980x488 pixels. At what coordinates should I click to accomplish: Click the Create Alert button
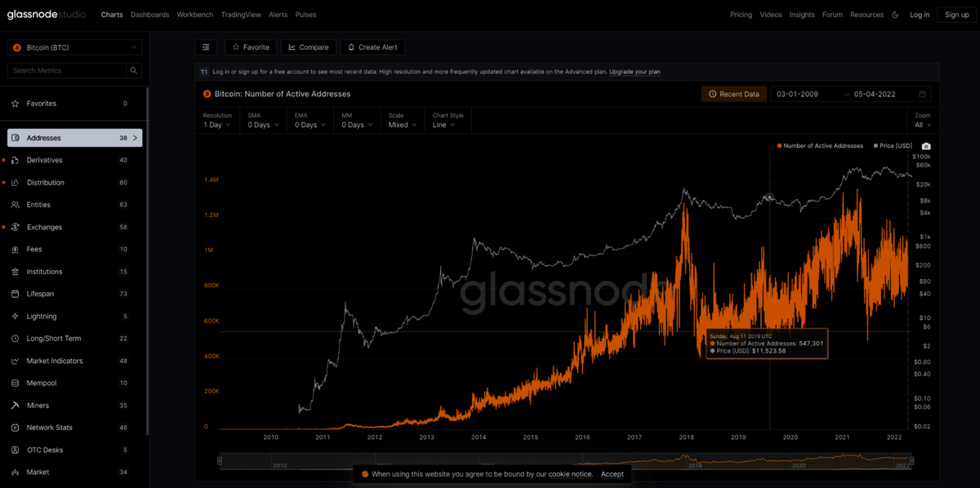(x=372, y=47)
